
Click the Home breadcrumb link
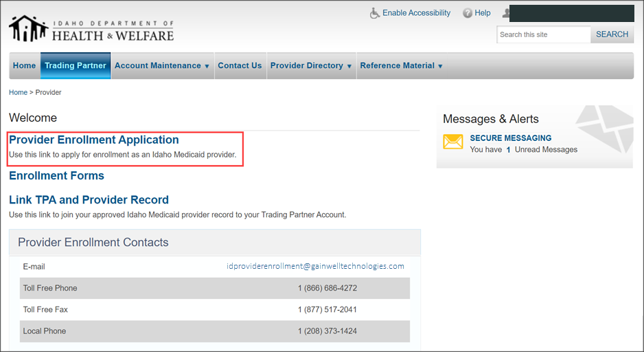point(18,93)
